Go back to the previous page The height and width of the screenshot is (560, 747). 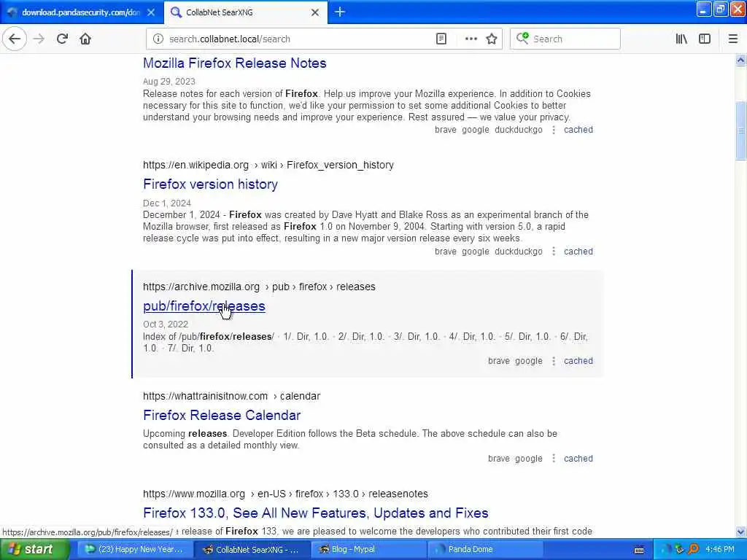[15, 39]
